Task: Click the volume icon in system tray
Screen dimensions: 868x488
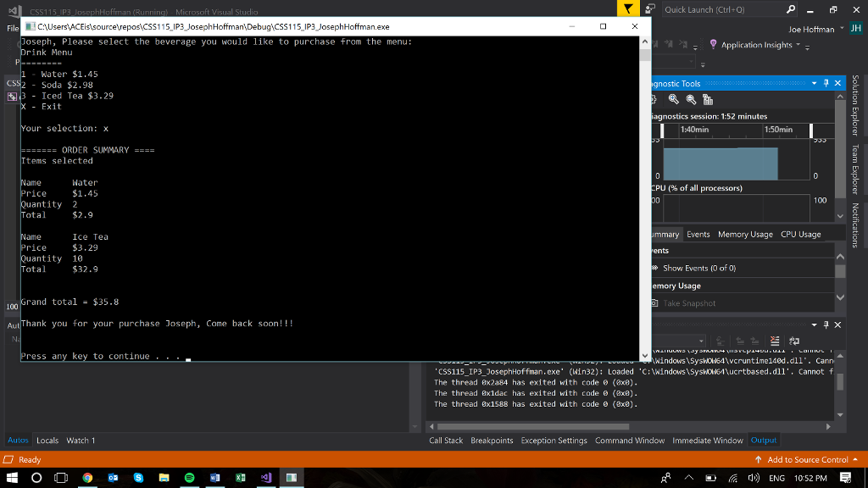Action: pos(754,478)
